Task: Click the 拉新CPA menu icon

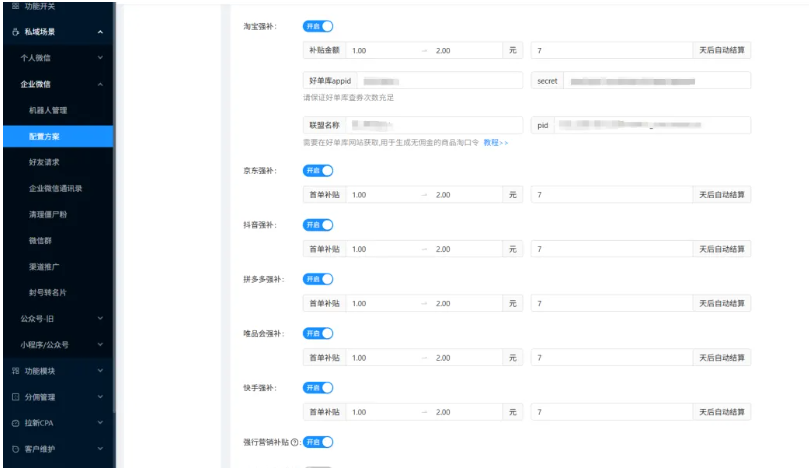Action: (15, 423)
